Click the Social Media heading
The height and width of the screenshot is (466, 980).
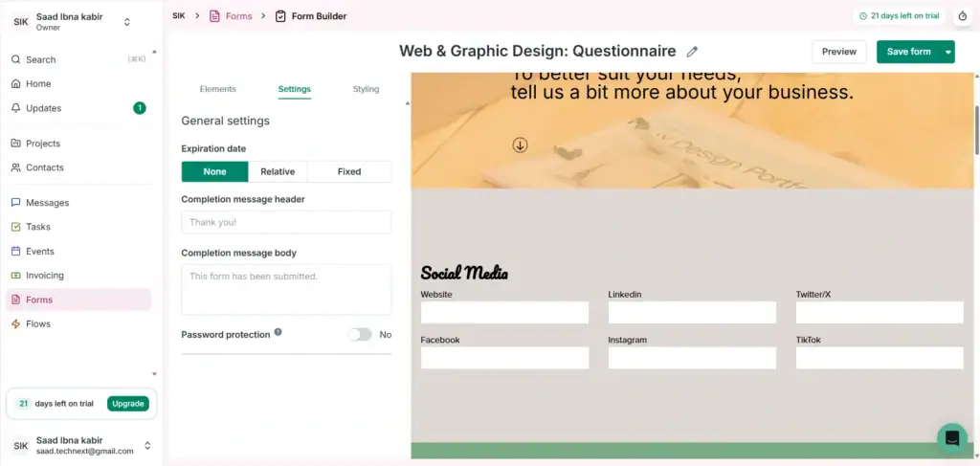coord(464,273)
